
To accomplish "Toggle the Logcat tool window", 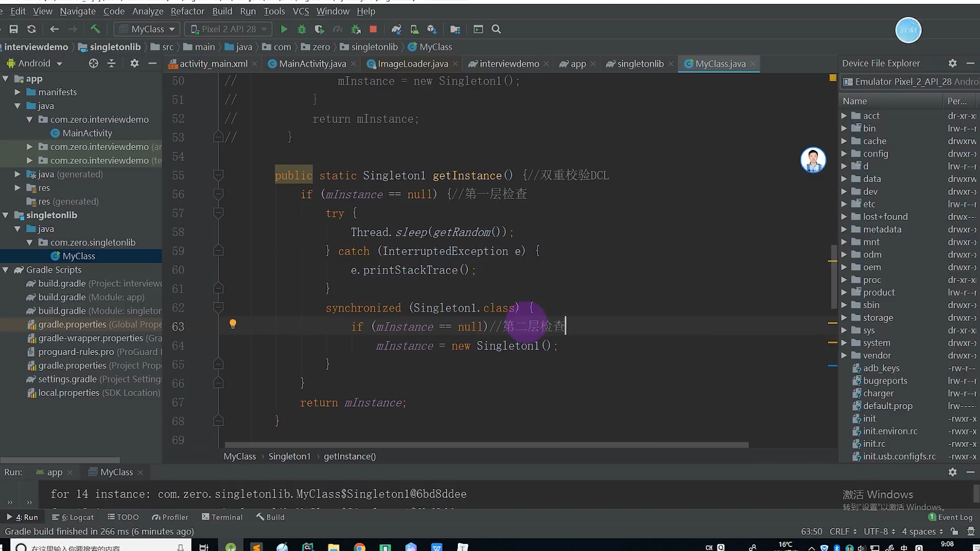I will click(73, 517).
